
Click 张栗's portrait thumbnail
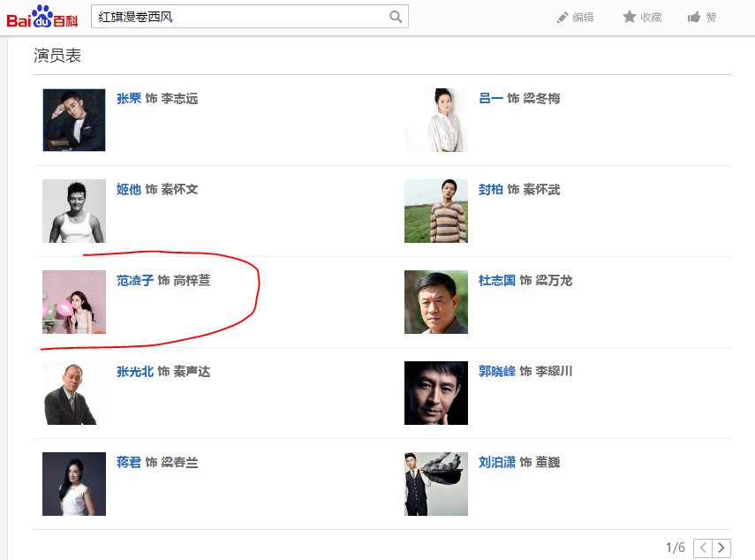tap(74, 120)
